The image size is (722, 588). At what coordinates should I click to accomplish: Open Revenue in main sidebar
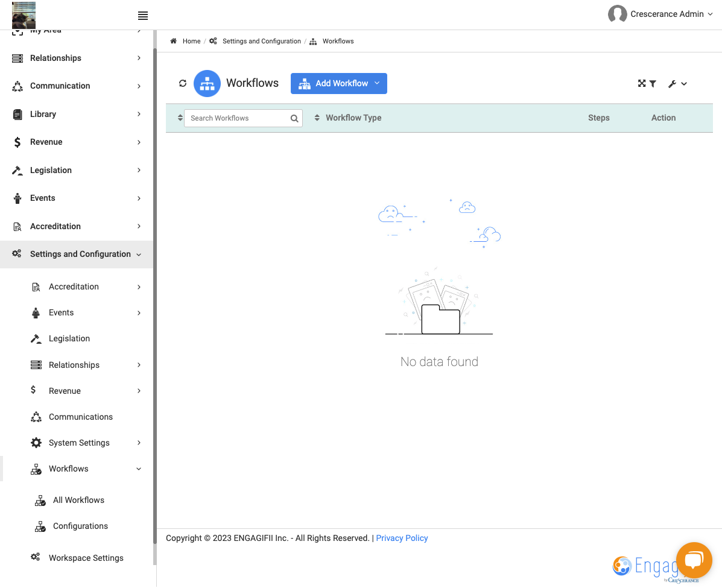tap(77, 142)
